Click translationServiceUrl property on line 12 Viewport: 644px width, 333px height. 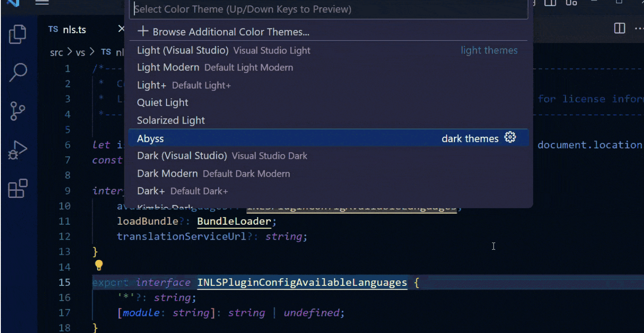click(181, 236)
